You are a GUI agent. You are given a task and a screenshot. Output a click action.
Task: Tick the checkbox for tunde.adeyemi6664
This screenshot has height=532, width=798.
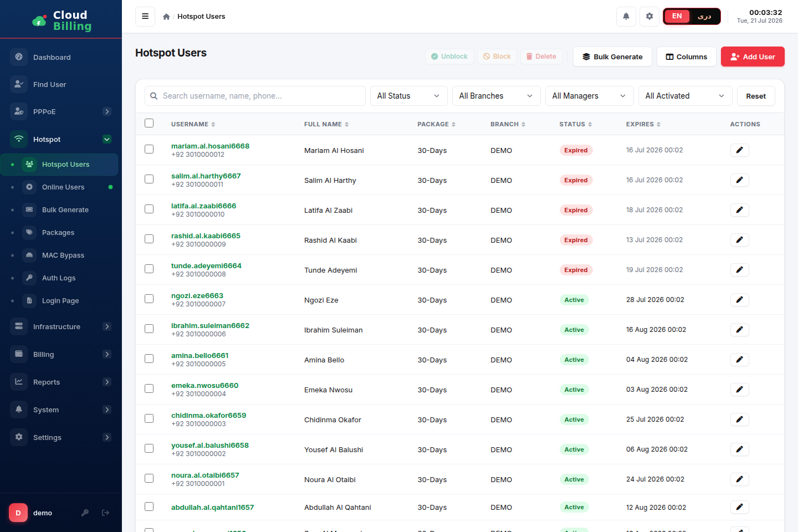tap(149, 269)
